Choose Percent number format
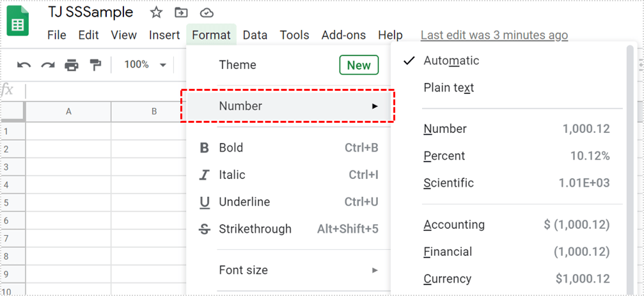 tap(444, 156)
